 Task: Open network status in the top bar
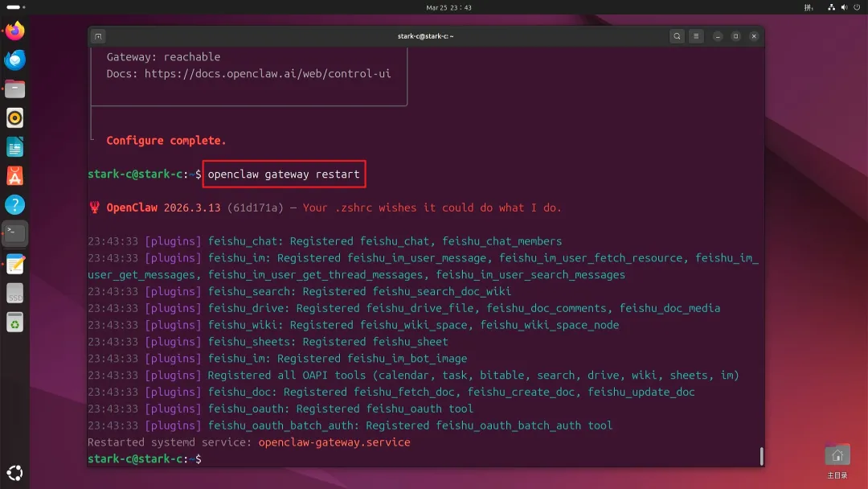(x=832, y=7)
